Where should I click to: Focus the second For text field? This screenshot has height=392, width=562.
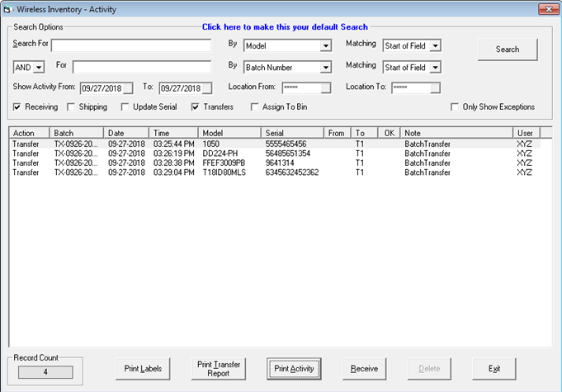(x=142, y=68)
